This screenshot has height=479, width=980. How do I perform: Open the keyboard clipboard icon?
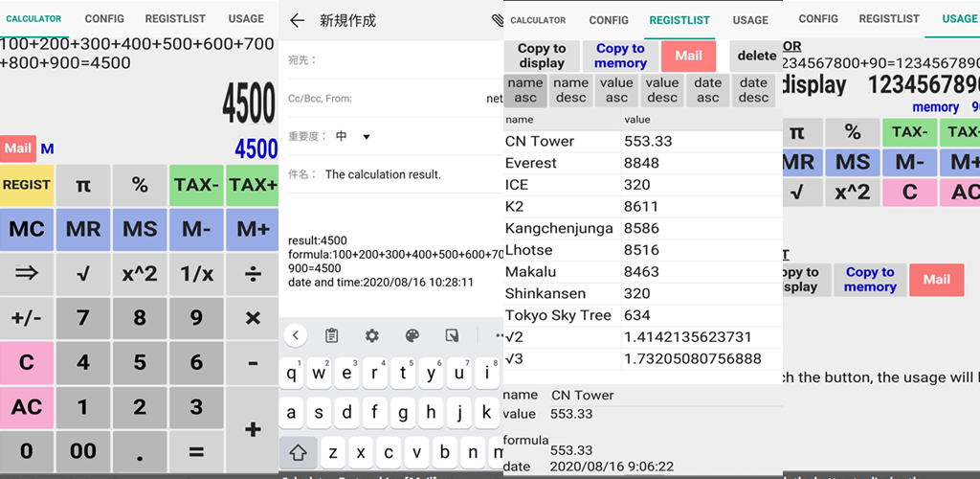[x=332, y=336]
